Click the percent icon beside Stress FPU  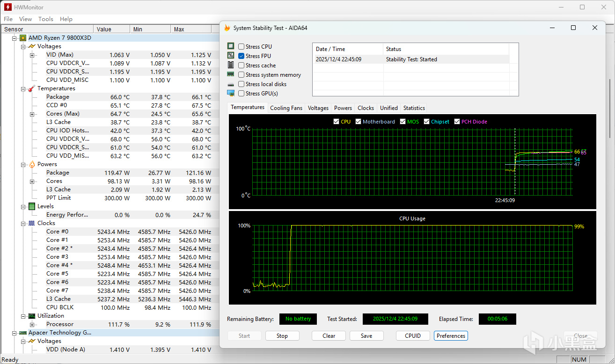pyautogui.click(x=231, y=56)
